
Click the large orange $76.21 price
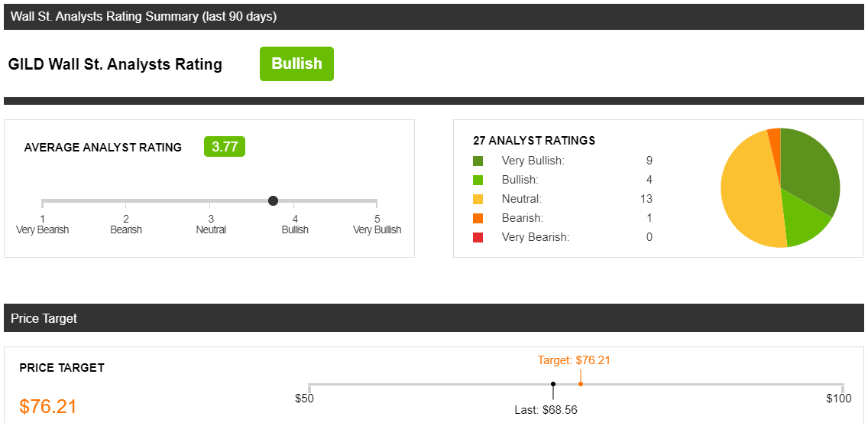pyautogui.click(x=47, y=406)
